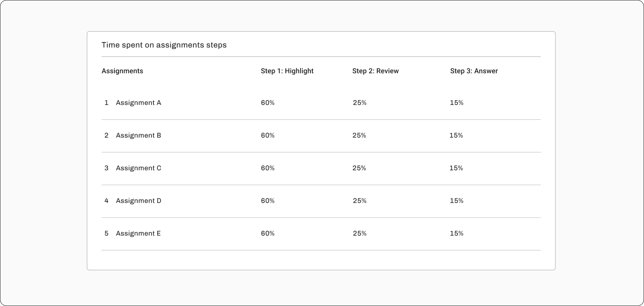Click row number 5 in the table
644x306 pixels.
click(x=106, y=233)
